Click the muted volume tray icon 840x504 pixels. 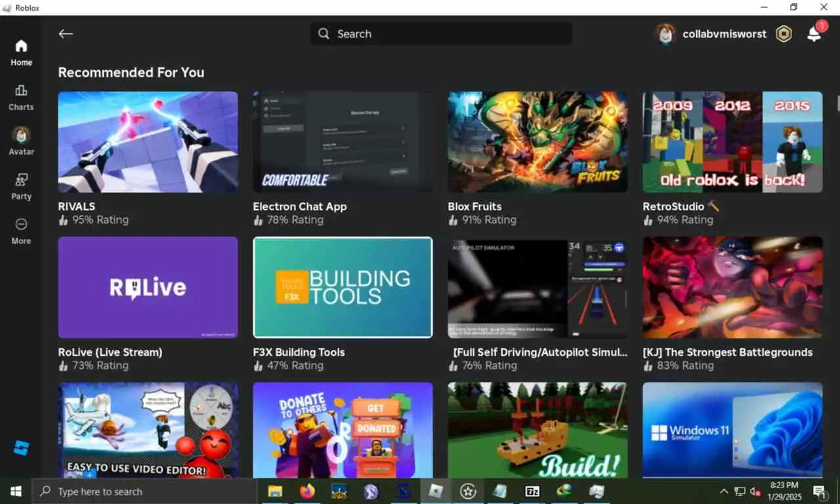coord(755,492)
